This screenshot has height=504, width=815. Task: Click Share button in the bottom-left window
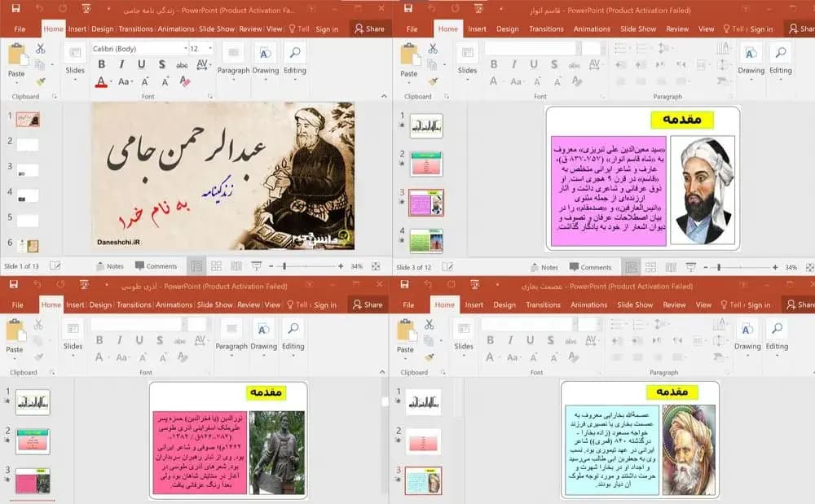click(368, 305)
